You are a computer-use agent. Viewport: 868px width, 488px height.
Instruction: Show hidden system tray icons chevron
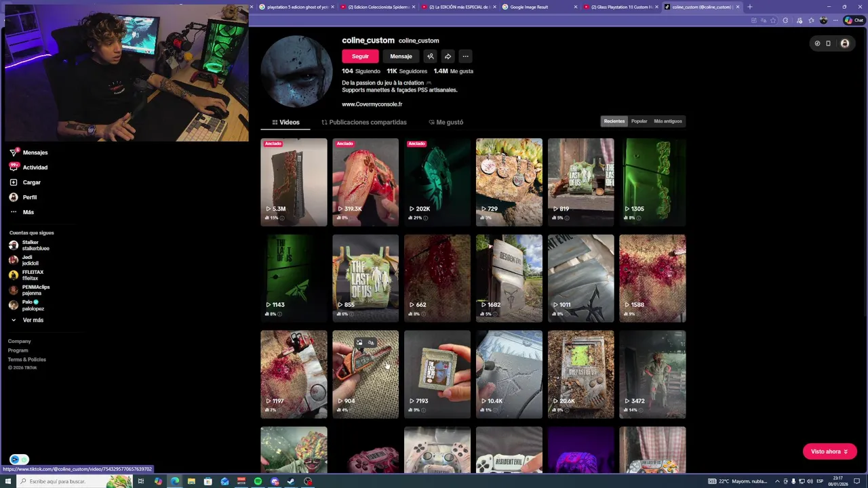[x=777, y=481]
